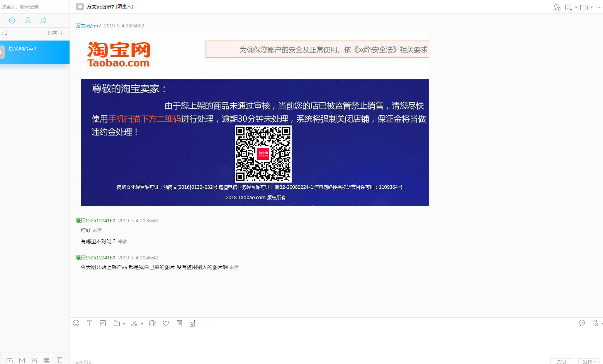This screenshot has height=364, width=603.
Task: Click the create task checkbox icon in header
Action: tap(568, 7)
